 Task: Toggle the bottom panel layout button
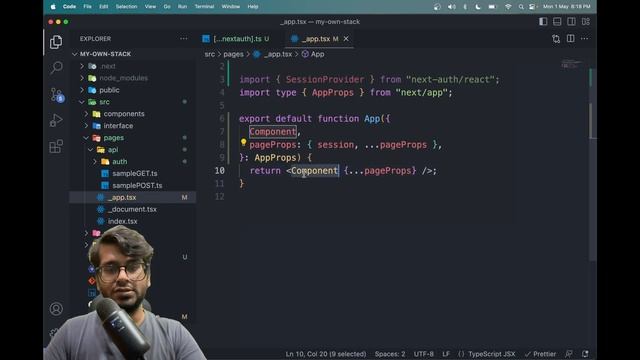(557, 22)
